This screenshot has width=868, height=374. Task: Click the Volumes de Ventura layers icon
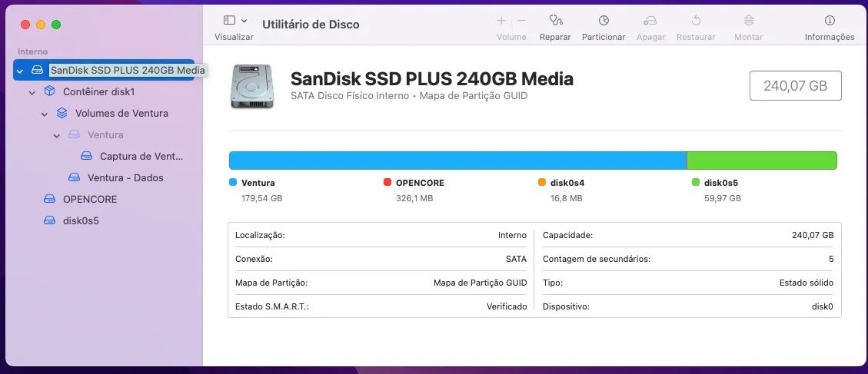pos(62,113)
